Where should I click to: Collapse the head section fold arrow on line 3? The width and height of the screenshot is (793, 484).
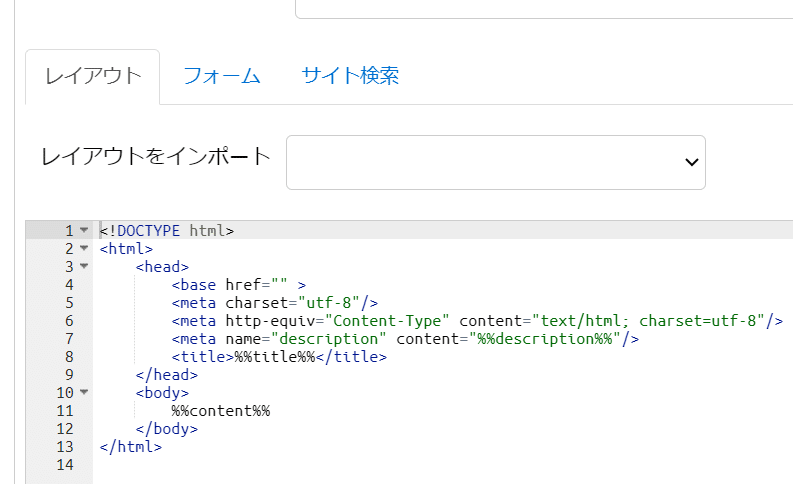tap(84, 266)
